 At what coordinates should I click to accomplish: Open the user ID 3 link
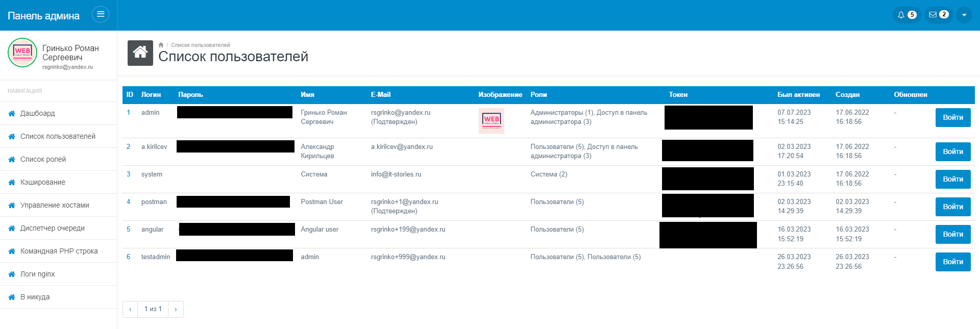pyautogui.click(x=129, y=174)
